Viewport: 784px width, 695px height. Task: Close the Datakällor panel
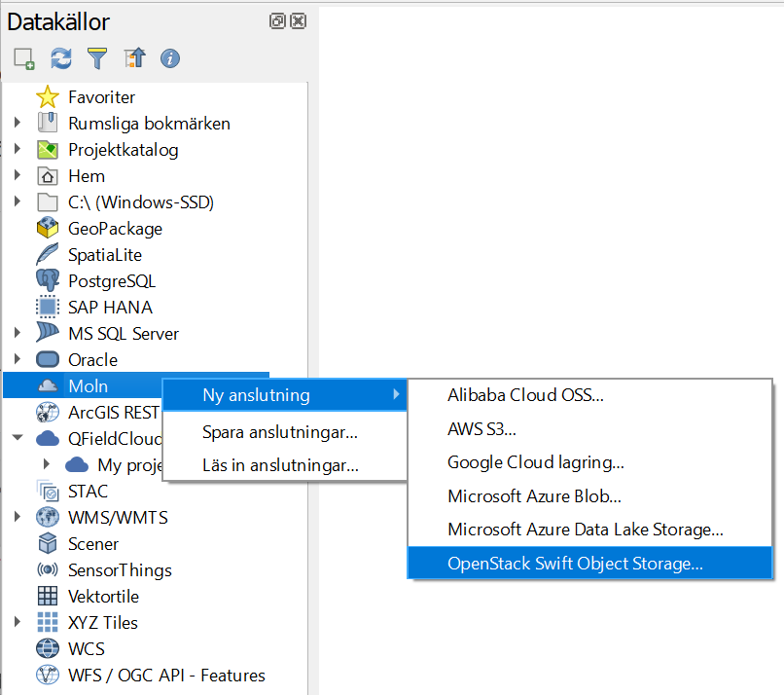click(x=298, y=21)
